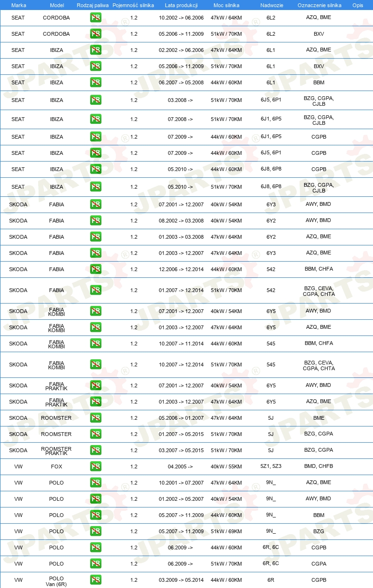Click the Pojemność silnika column header
The height and width of the screenshot is (588, 373).
coord(134,5)
